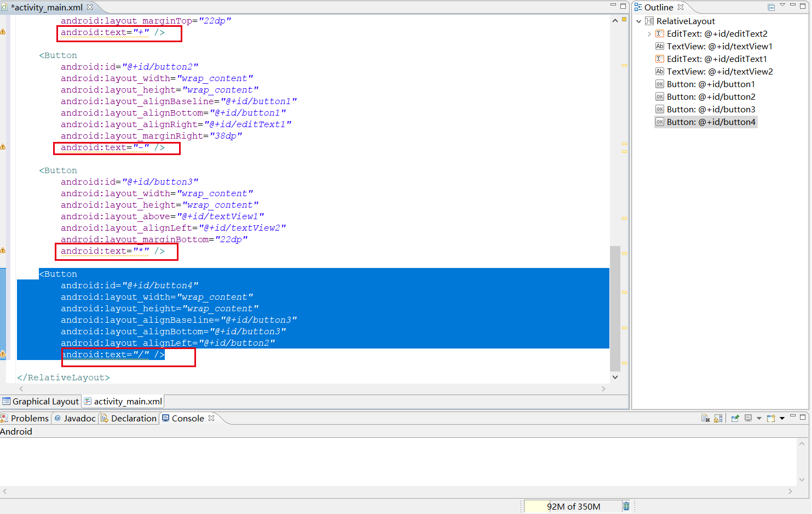The width and height of the screenshot is (812, 514).
Task: Click the editor vertical scrollbar thumb
Action: (615, 308)
